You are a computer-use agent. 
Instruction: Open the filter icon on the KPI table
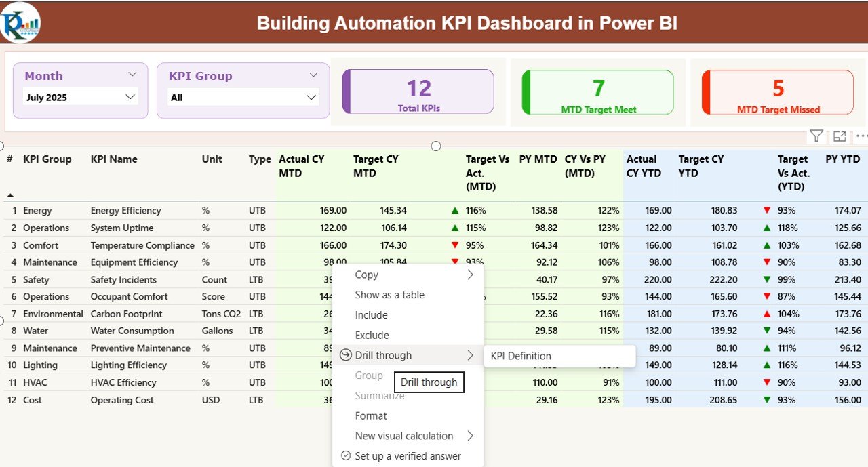(816, 136)
